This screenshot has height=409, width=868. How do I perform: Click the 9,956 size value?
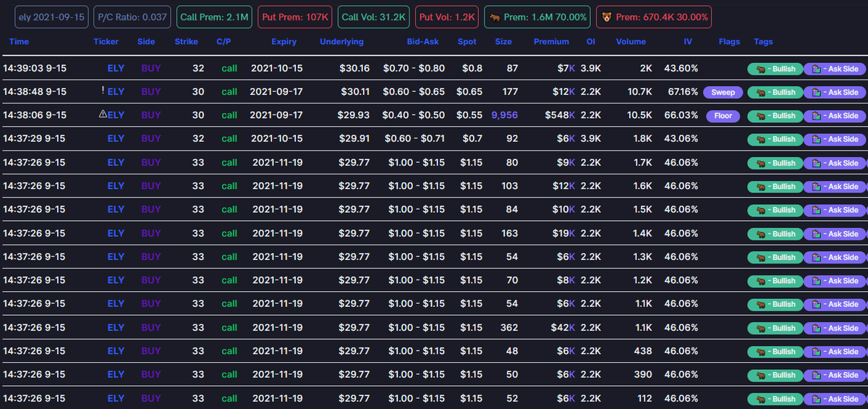(504, 115)
